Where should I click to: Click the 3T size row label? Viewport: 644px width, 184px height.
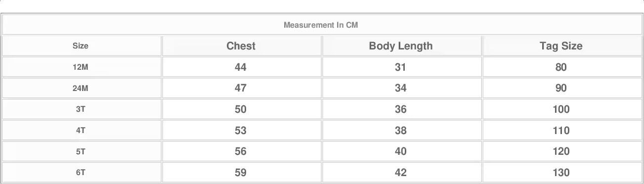(x=81, y=109)
